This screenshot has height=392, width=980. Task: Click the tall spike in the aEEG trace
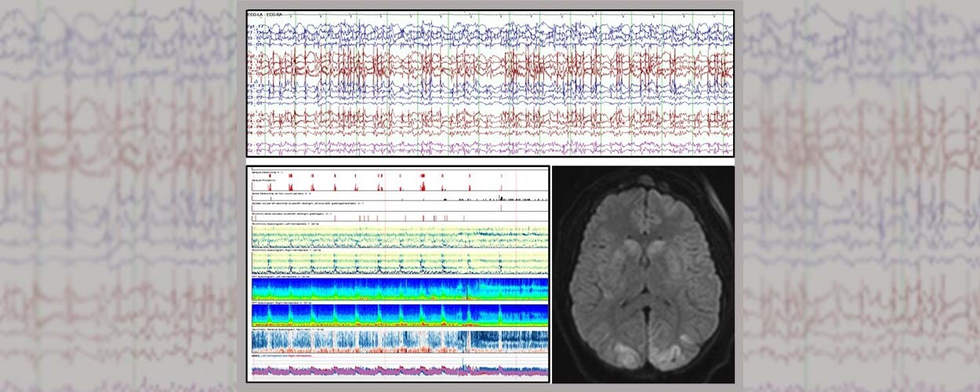click(x=464, y=363)
